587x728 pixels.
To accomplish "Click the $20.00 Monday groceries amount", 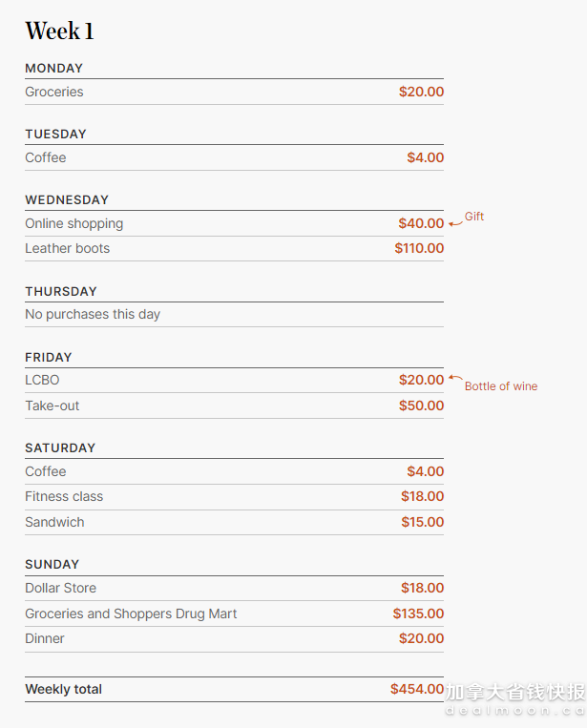I will click(x=421, y=92).
